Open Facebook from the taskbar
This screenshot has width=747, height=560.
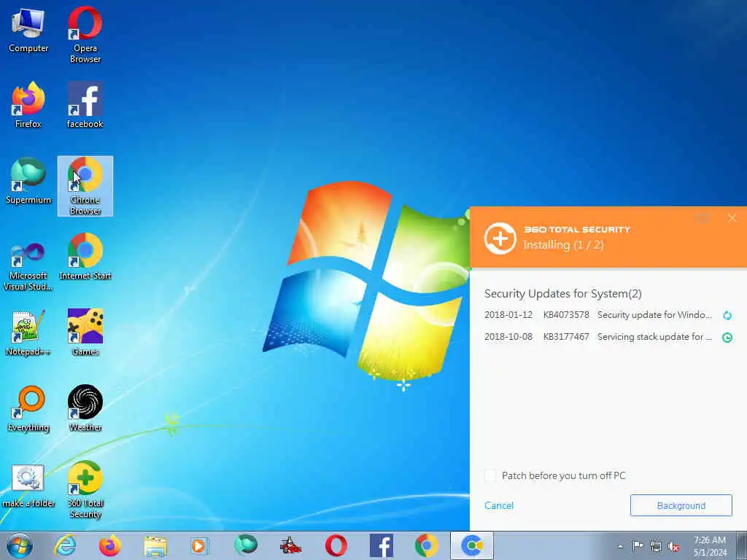coord(381,545)
